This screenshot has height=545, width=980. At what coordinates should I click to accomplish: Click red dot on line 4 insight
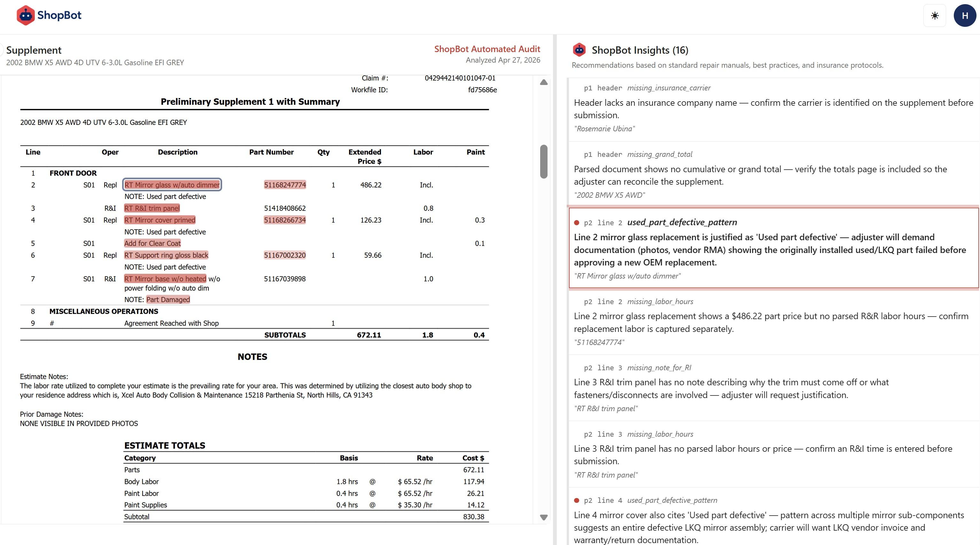[x=576, y=501]
